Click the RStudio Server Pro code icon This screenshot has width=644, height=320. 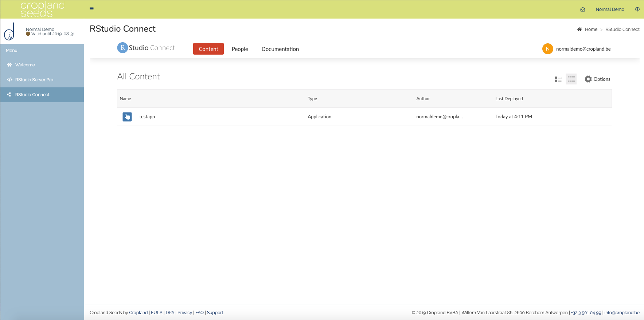[x=9, y=80]
